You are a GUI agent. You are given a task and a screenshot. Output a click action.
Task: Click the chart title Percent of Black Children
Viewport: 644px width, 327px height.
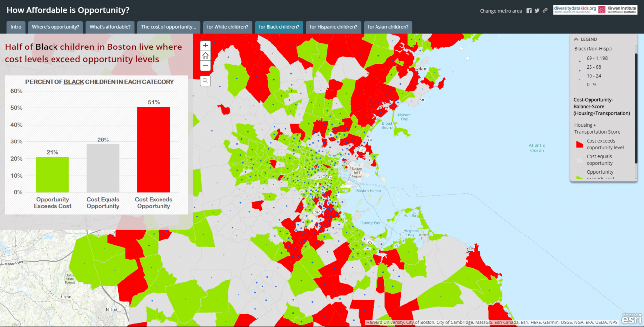click(x=100, y=82)
